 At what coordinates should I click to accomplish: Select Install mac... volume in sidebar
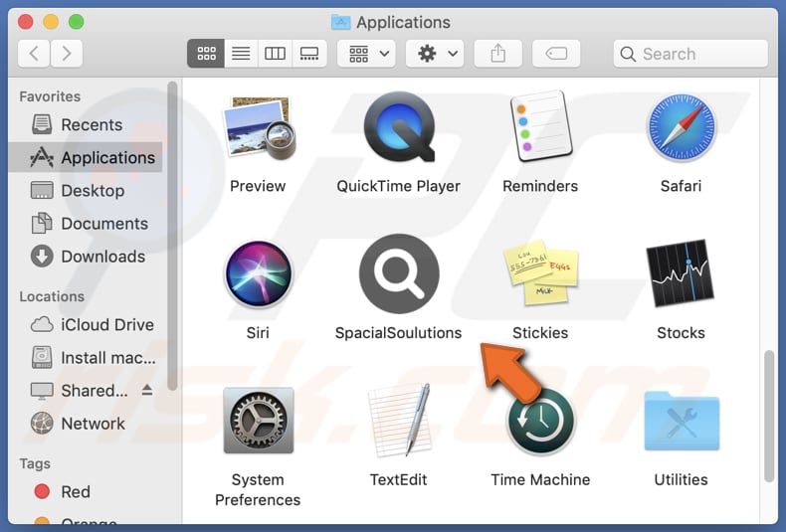click(x=86, y=358)
